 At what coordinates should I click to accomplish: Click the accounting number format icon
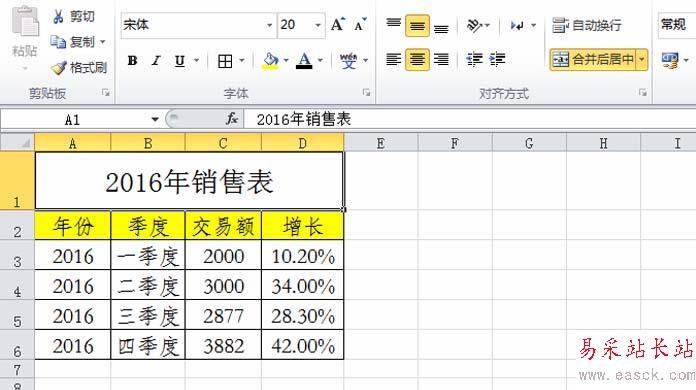670,60
